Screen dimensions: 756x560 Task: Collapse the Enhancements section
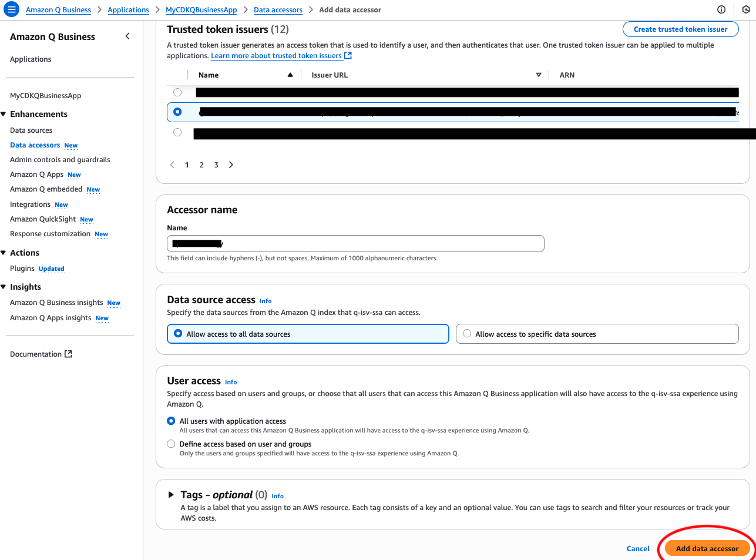tap(5, 113)
